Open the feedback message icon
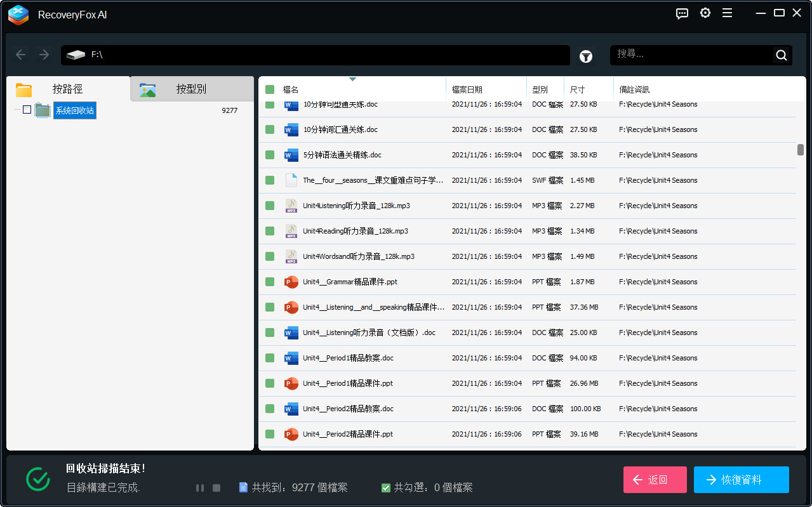This screenshot has height=507, width=812. pyautogui.click(x=682, y=13)
